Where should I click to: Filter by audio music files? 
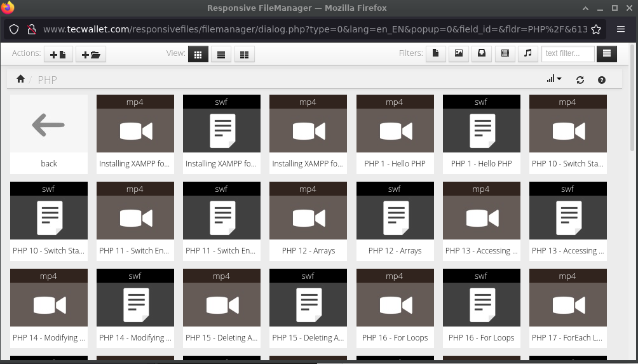[527, 54]
